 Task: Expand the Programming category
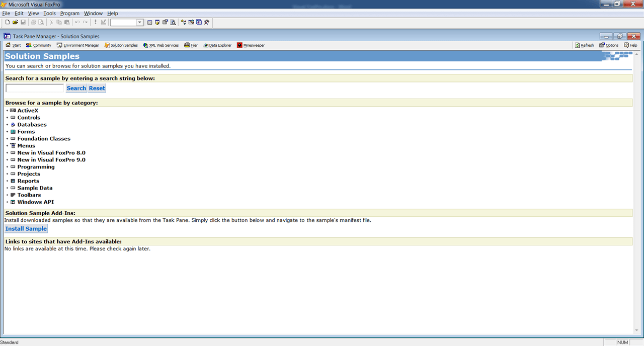click(x=8, y=167)
